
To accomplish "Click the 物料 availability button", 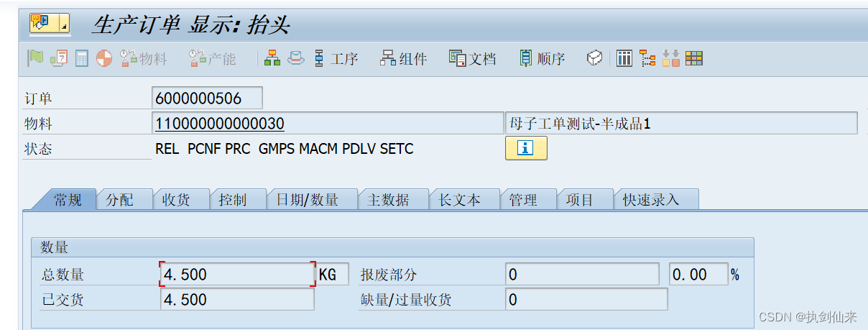I will click(143, 58).
